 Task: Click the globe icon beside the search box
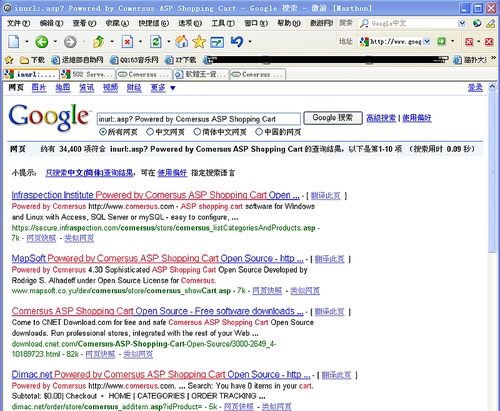point(477,23)
